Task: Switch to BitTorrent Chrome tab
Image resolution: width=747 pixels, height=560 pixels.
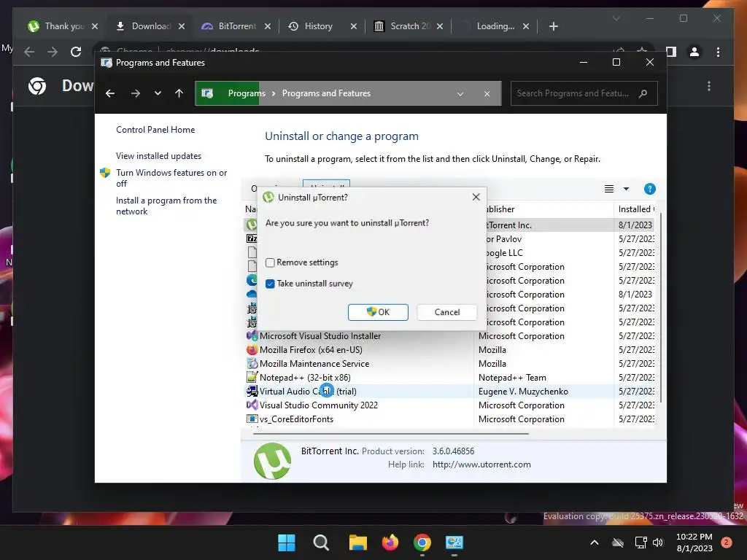Action: click(236, 26)
